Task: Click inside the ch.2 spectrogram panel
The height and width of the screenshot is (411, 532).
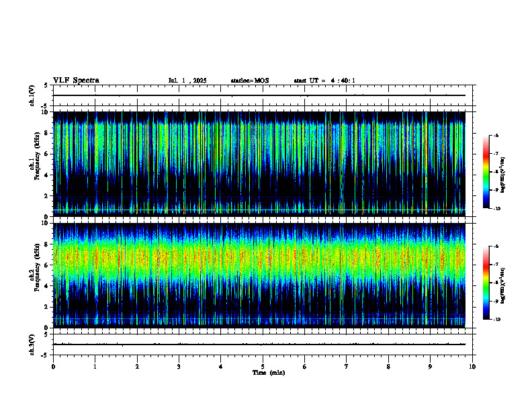Action: (259, 275)
